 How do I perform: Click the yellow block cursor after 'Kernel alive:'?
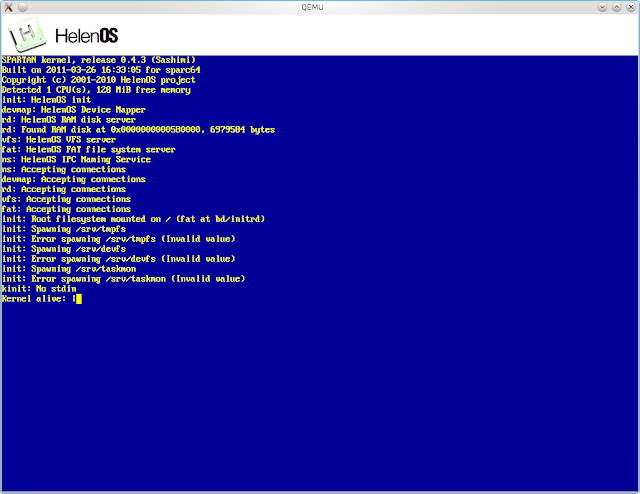point(79,299)
